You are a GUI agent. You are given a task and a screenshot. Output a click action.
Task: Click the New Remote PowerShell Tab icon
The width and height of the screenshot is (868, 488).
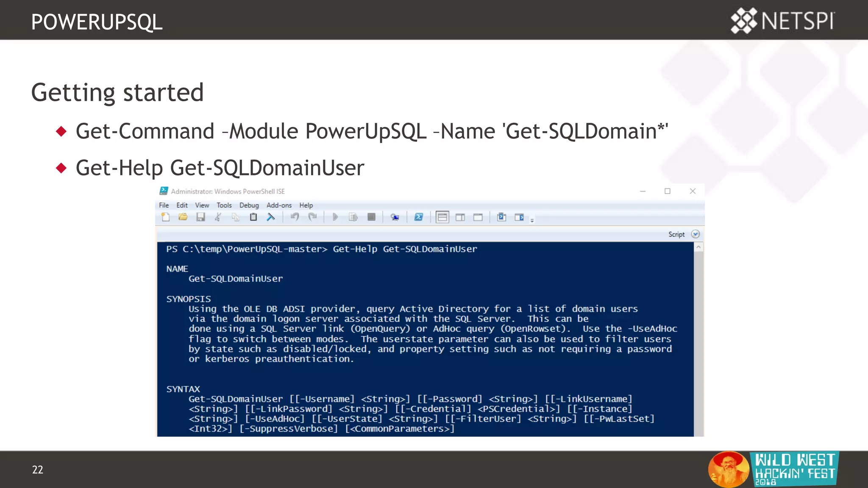tap(395, 217)
